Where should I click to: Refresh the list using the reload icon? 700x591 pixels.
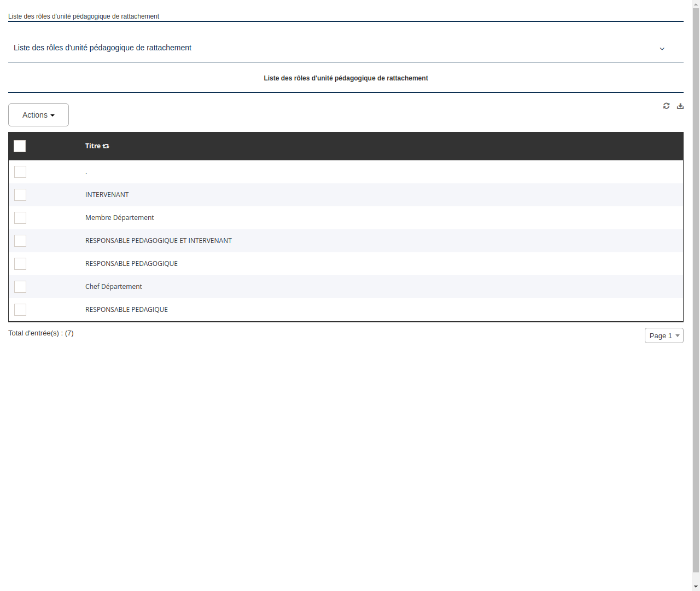click(666, 106)
